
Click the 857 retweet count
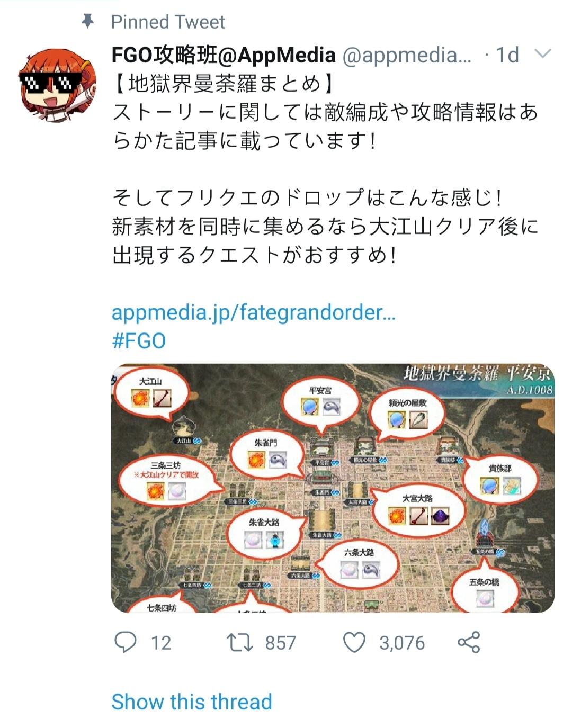280,643
